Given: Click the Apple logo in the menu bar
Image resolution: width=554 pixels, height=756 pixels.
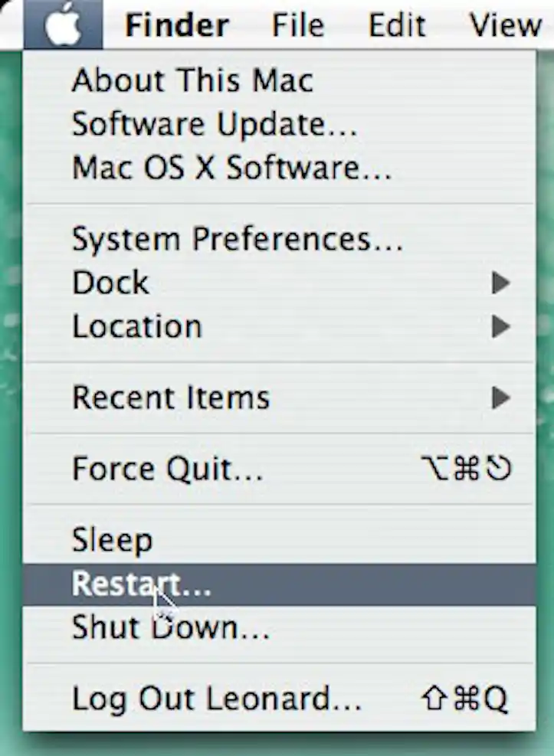Looking at the screenshot, I should (x=63, y=24).
